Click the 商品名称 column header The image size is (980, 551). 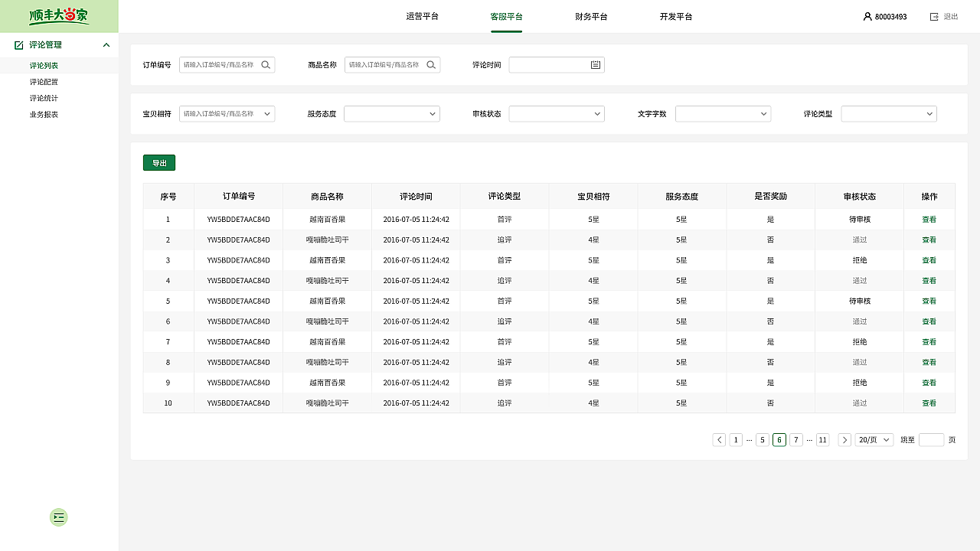click(327, 197)
